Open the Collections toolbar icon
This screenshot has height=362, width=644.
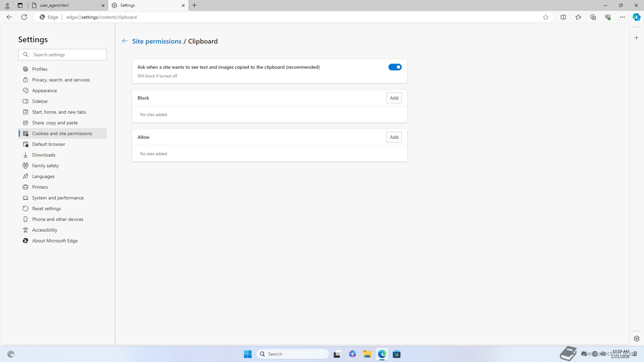point(593,17)
